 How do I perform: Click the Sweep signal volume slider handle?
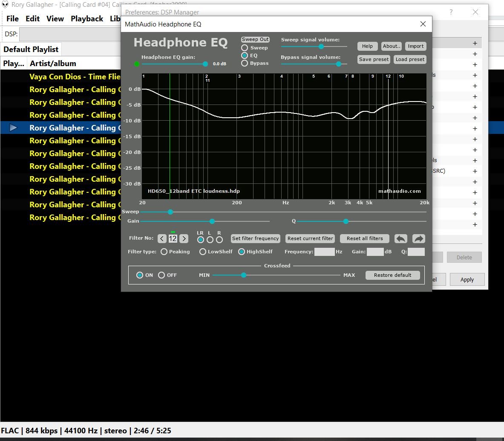click(x=321, y=46)
